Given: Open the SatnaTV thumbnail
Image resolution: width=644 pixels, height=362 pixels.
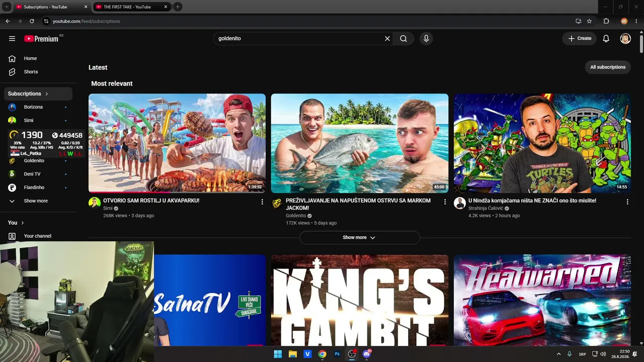Looking at the screenshot, I should click(x=210, y=300).
